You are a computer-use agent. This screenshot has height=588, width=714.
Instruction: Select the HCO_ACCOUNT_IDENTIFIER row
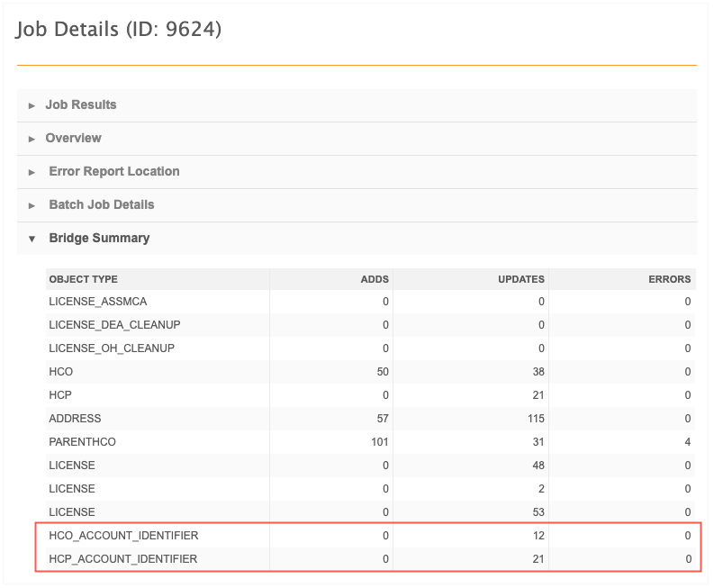(x=370, y=536)
